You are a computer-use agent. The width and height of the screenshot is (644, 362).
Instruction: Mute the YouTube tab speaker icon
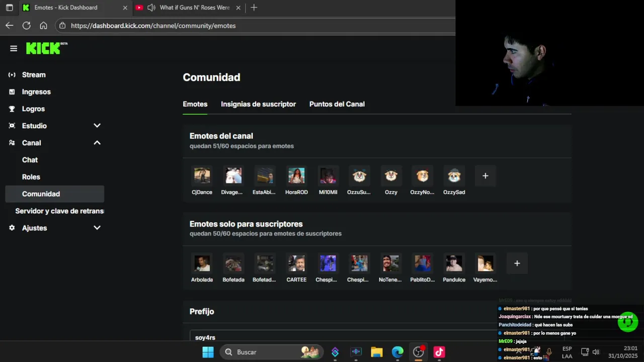pyautogui.click(x=151, y=8)
